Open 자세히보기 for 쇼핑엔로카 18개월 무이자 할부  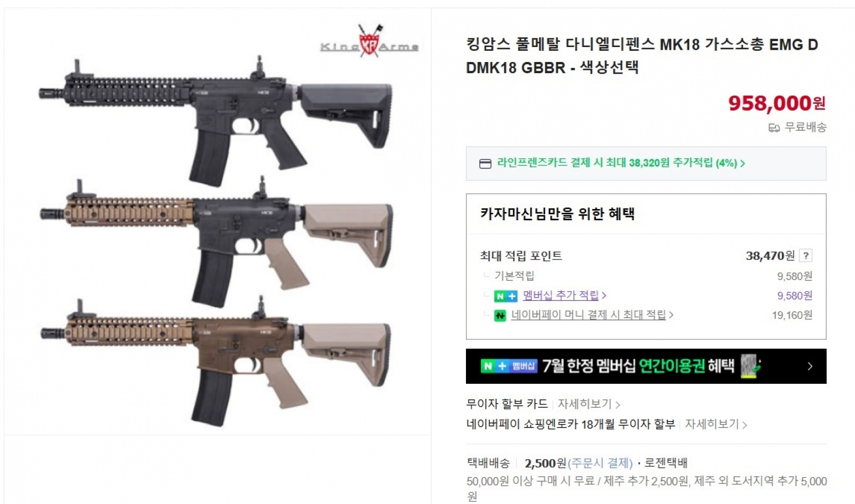tap(712, 424)
